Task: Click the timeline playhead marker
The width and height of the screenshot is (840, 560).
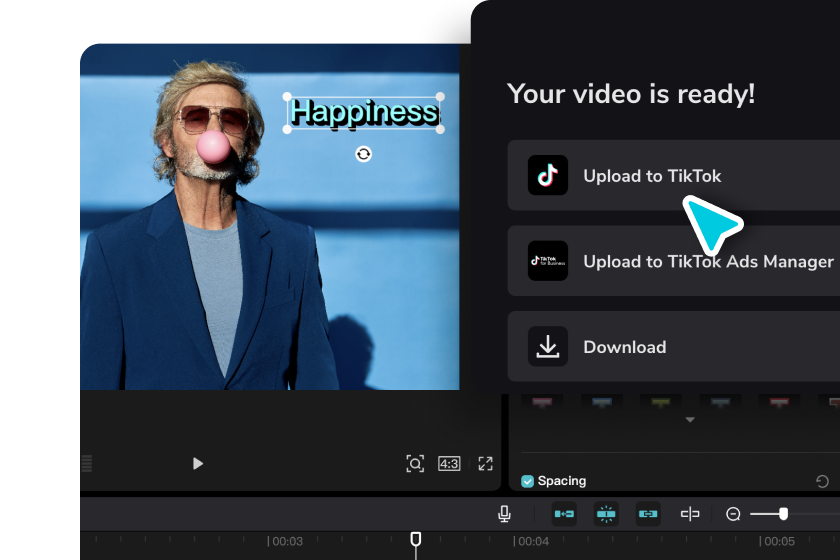Action: [x=416, y=539]
